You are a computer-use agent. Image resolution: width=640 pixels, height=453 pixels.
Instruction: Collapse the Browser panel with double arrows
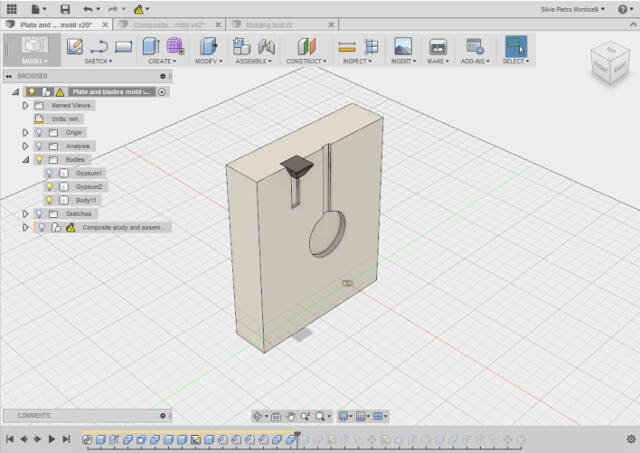pyautogui.click(x=9, y=76)
